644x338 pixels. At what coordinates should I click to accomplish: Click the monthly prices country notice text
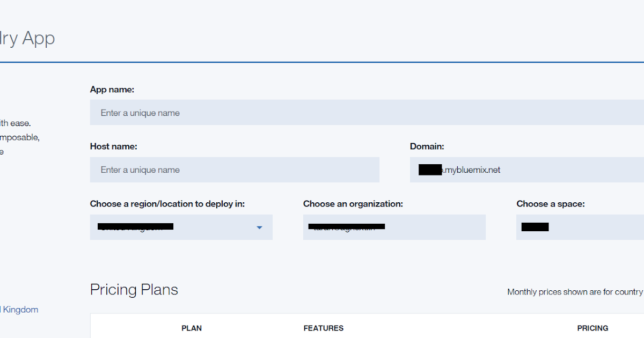(575, 292)
